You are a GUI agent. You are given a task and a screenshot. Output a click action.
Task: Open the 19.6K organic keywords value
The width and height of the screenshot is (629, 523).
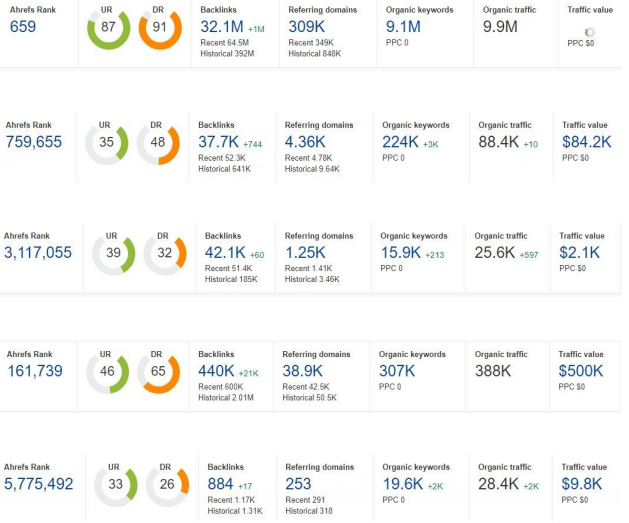click(x=402, y=484)
